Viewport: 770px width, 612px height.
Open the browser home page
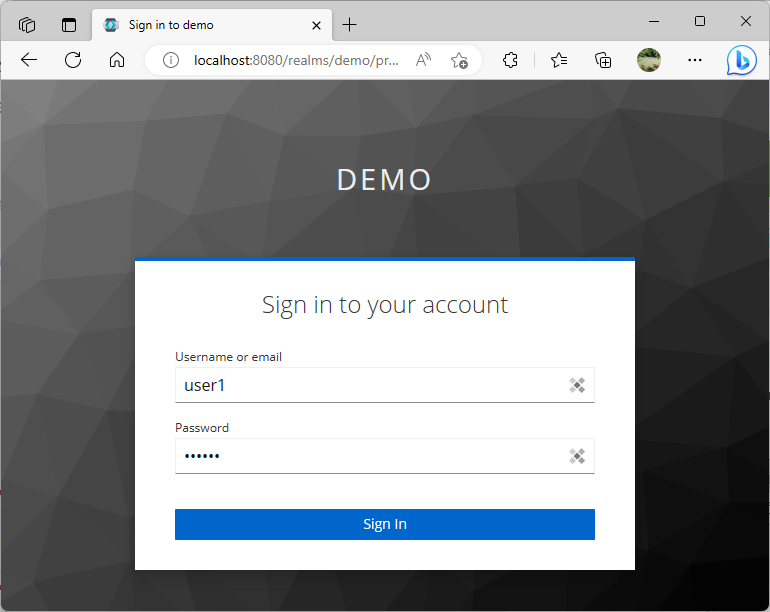click(x=117, y=60)
